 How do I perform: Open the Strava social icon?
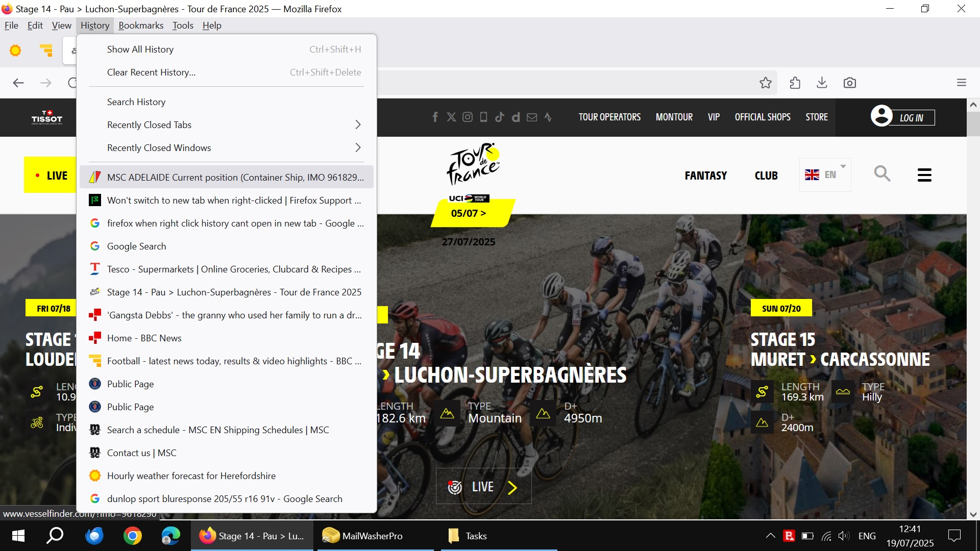click(x=548, y=117)
